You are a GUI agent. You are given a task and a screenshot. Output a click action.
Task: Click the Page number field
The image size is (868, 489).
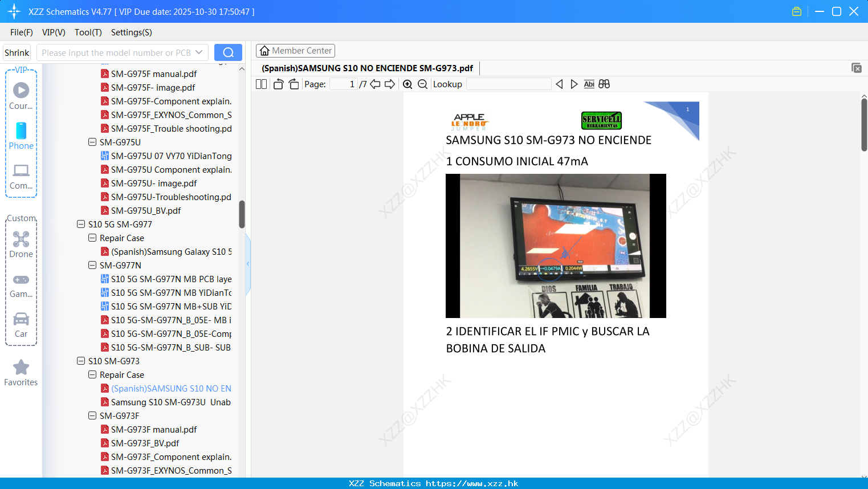coord(344,84)
